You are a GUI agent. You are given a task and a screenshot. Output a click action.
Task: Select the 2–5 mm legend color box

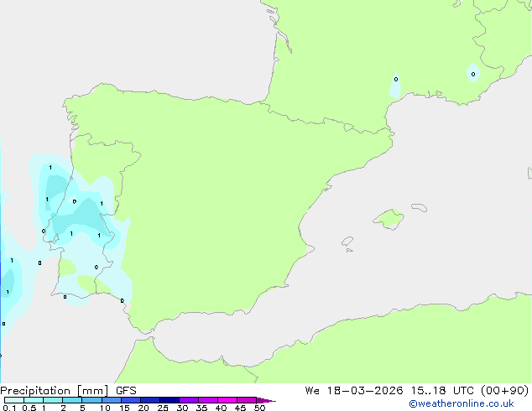72,400
